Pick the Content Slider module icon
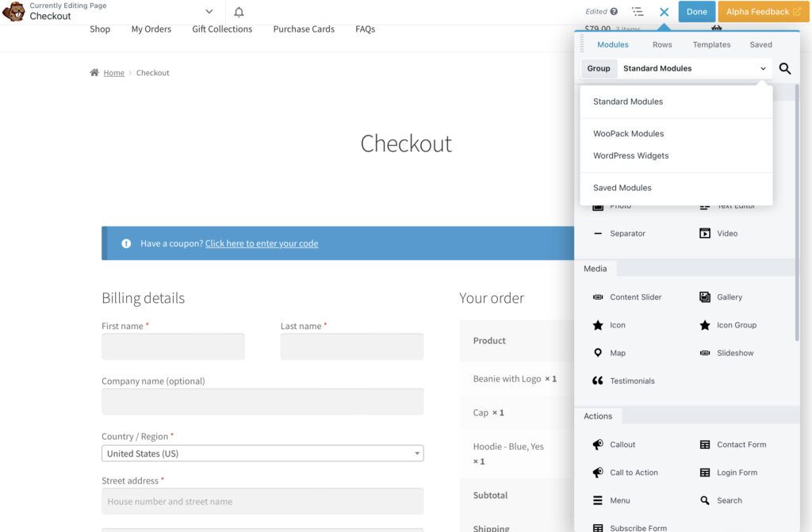 597,297
